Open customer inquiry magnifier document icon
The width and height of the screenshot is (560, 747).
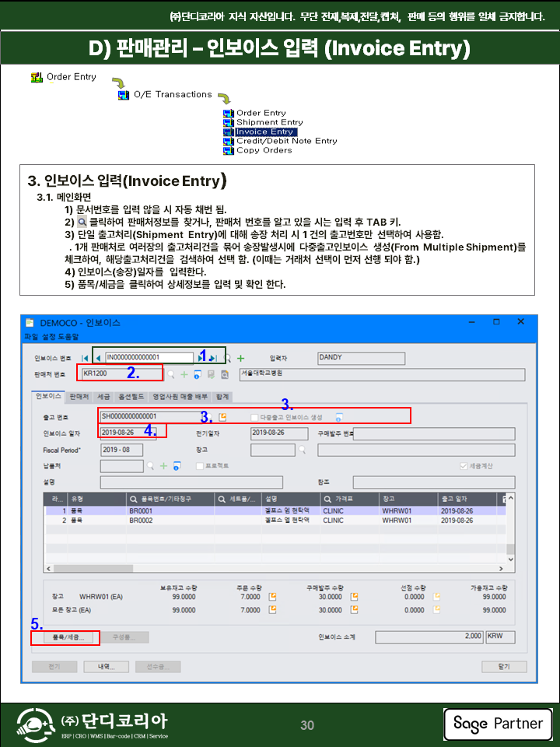tap(225, 374)
